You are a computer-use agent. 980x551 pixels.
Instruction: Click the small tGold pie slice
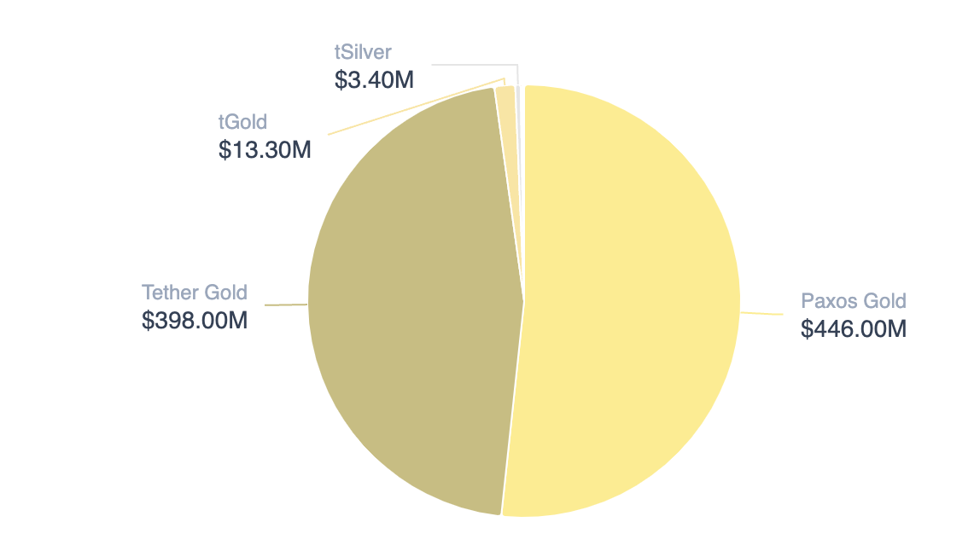click(506, 111)
